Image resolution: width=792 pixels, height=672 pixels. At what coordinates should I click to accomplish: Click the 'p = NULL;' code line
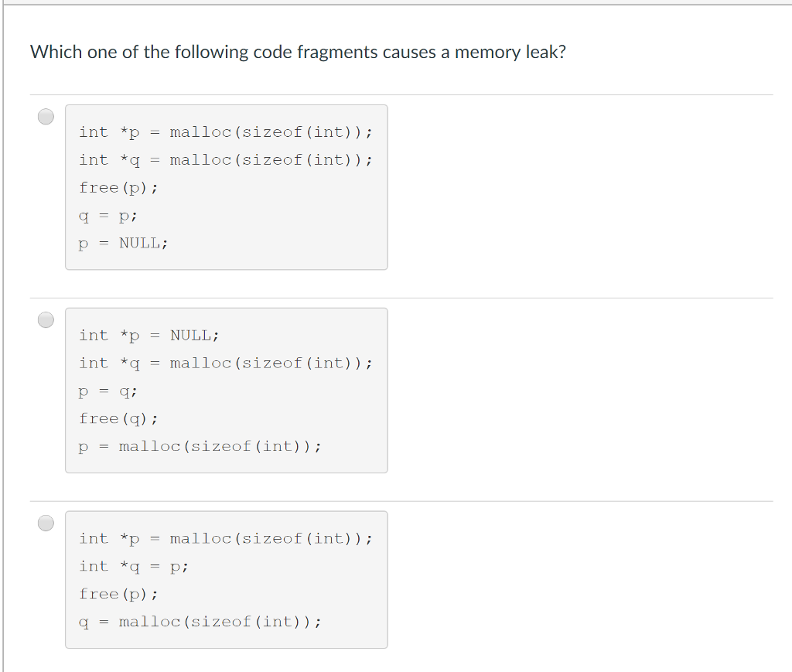click(123, 244)
